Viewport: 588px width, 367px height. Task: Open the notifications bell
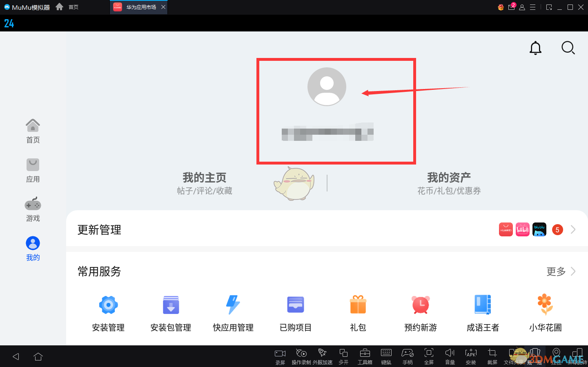[x=535, y=48]
